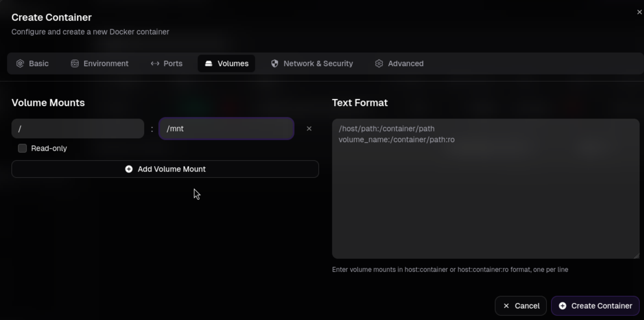The width and height of the screenshot is (644, 320).
Task: Click the Create Container button
Action: (595, 306)
